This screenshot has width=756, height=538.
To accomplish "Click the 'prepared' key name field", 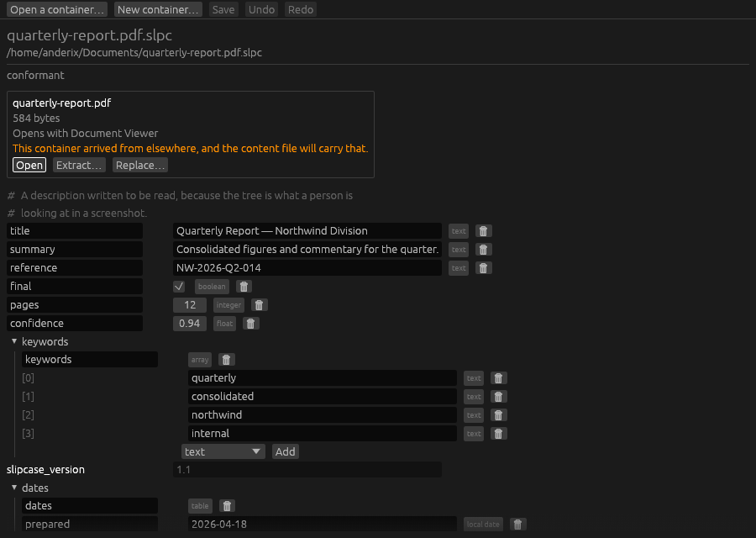I will pos(90,524).
